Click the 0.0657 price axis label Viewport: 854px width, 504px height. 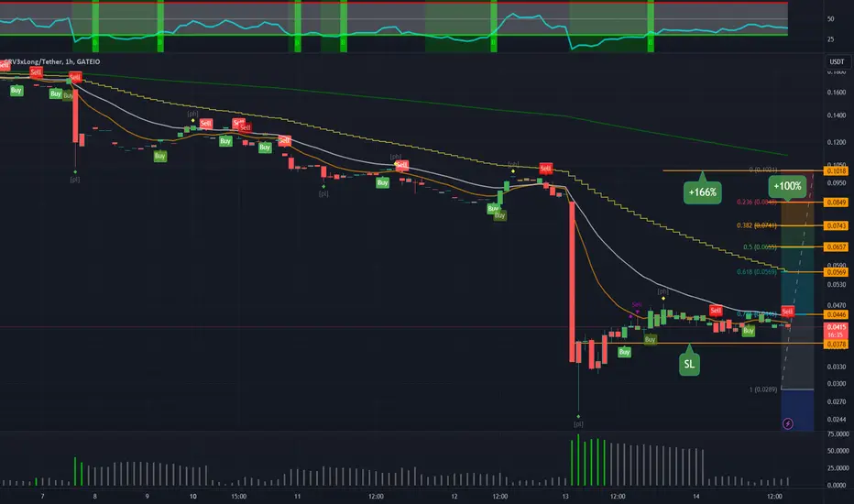[x=836, y=247]
